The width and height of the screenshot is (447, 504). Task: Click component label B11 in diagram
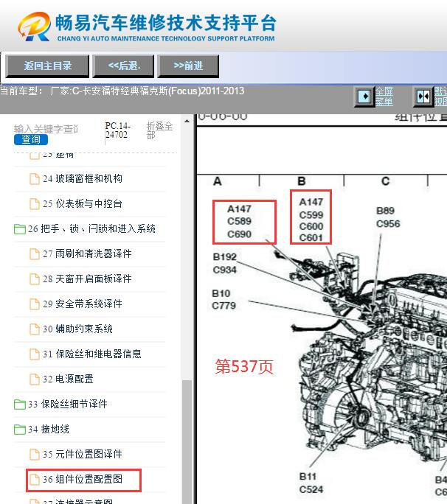308,477
